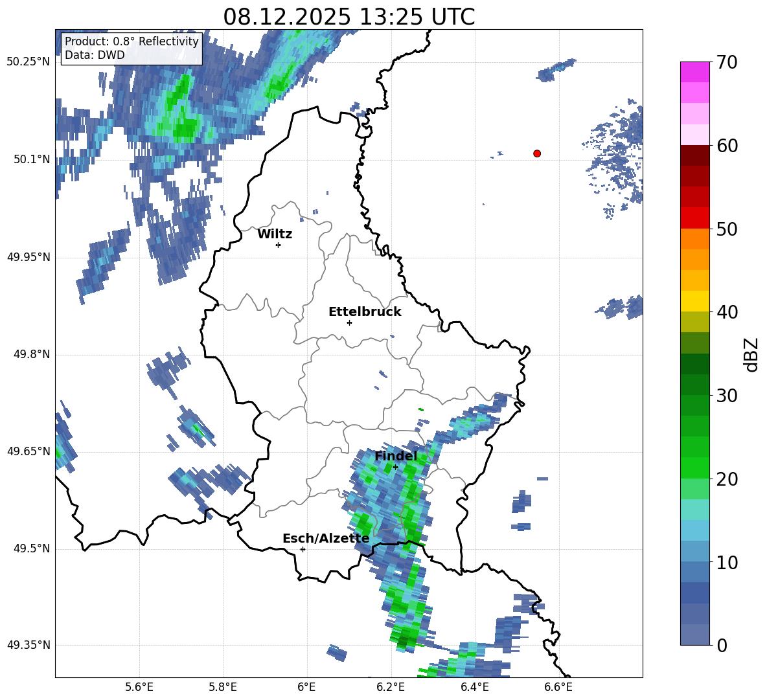Click the 40 value on the colorbar

[727, 312]
